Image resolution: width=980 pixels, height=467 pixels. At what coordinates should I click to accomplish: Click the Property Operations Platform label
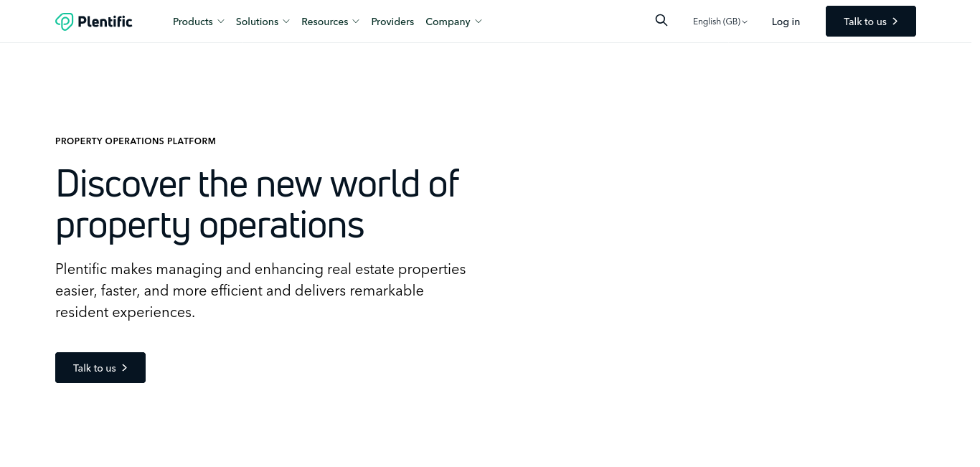(x=136, y=141)
